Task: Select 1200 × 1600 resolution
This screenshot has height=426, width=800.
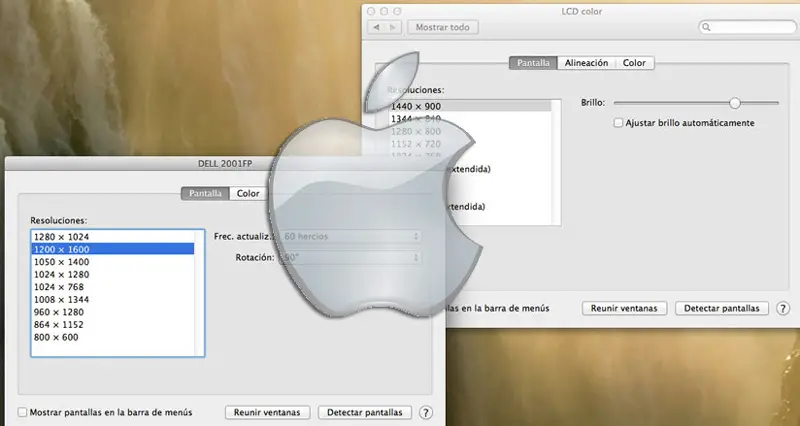Action: tap(112, 249)
